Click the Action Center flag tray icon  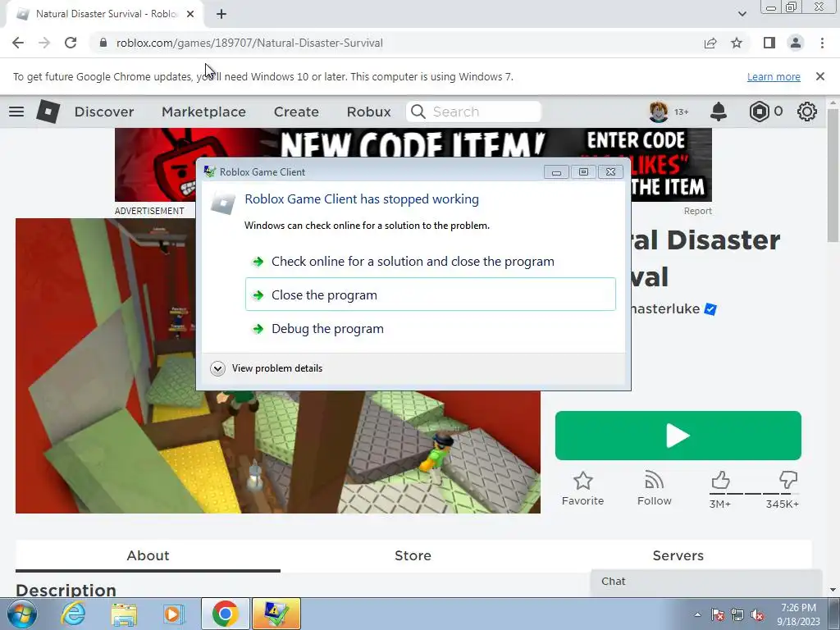pos(718,614)
